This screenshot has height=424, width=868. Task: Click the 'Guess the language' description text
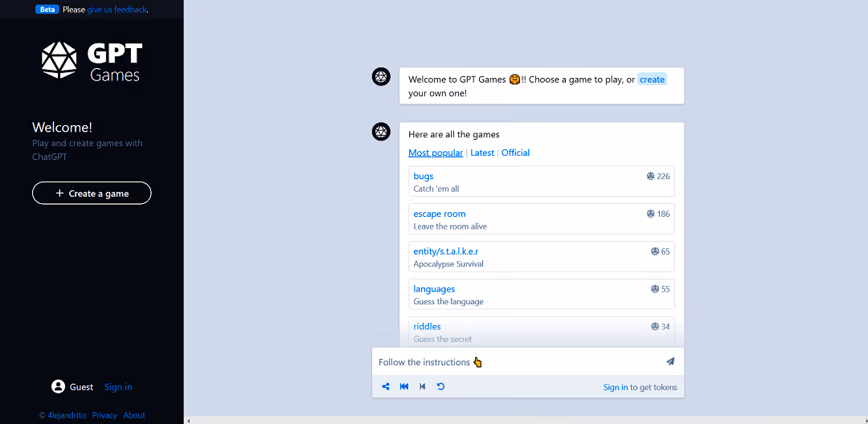[448, 302]
